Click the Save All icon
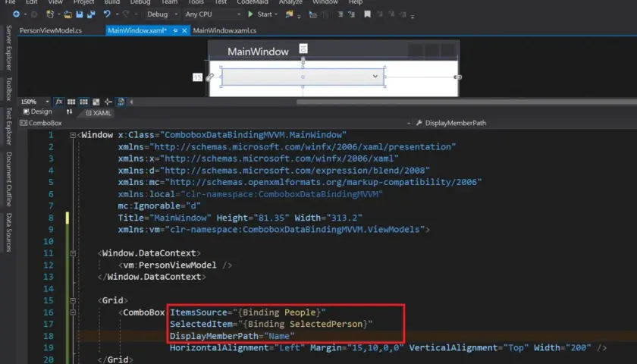637x364 pixels. (x=91, y=14)
